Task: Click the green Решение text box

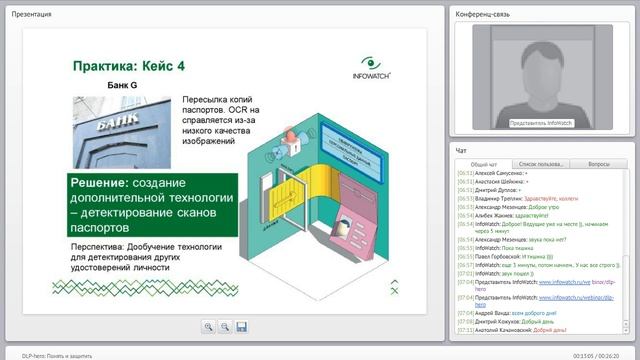Action: (x=153, y=205)
